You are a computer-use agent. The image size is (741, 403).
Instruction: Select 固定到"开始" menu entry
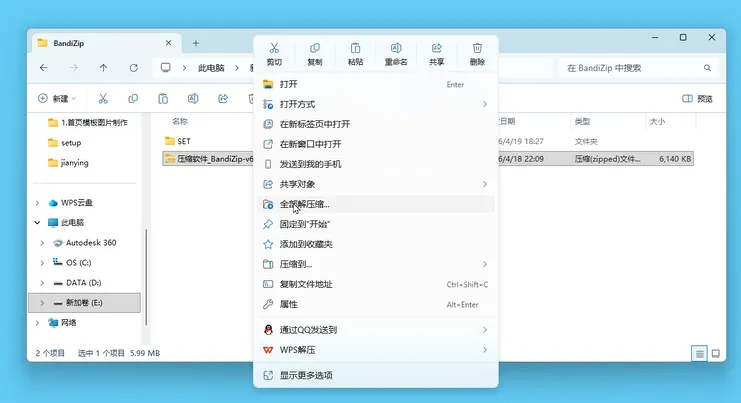[x=376, y=224]
